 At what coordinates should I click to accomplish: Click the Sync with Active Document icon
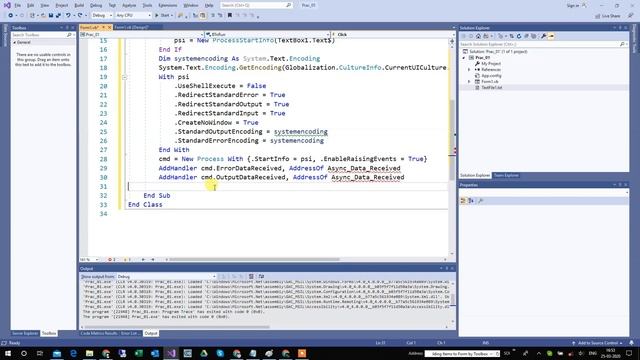coord(511,36)
